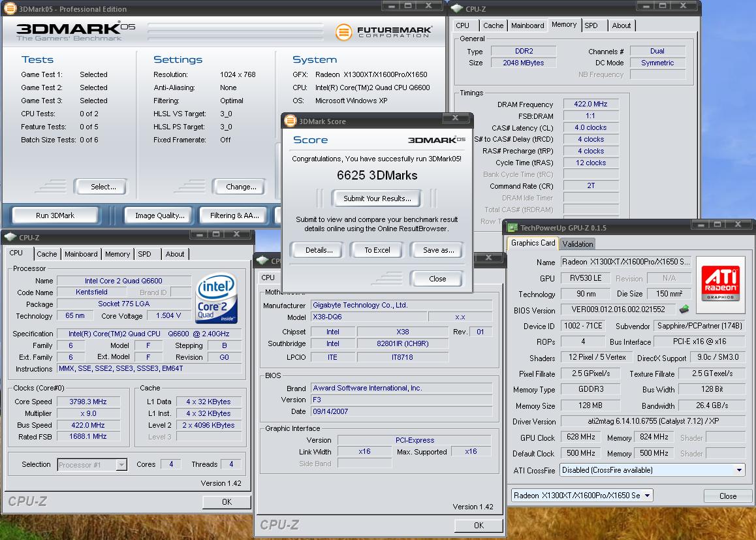Click the Core Voltage 1.504 V value
This screenshot has height=540, width=756.
click(168, 316)
